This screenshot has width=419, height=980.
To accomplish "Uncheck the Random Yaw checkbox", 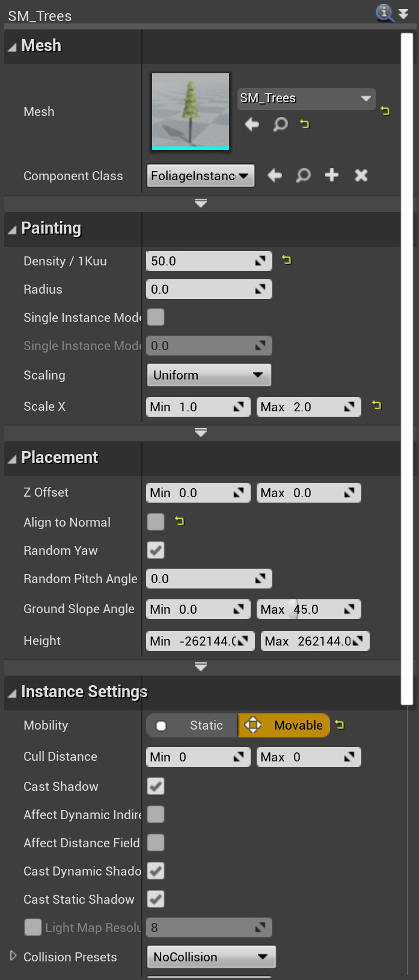I will click(156, 550).
